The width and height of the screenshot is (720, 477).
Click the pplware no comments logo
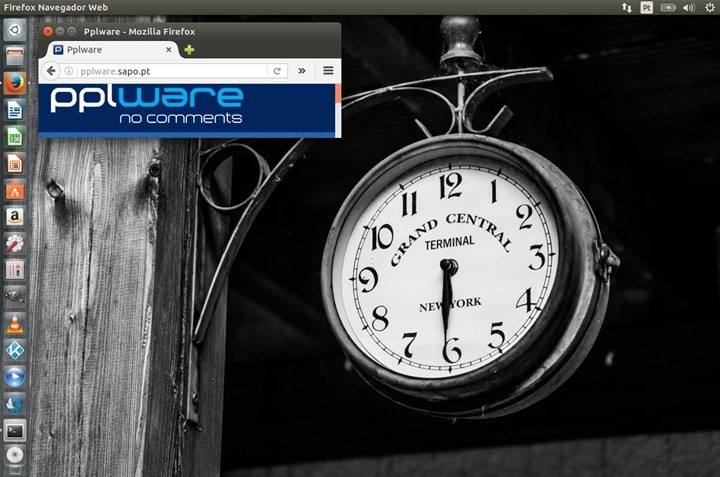click(146, 105)
